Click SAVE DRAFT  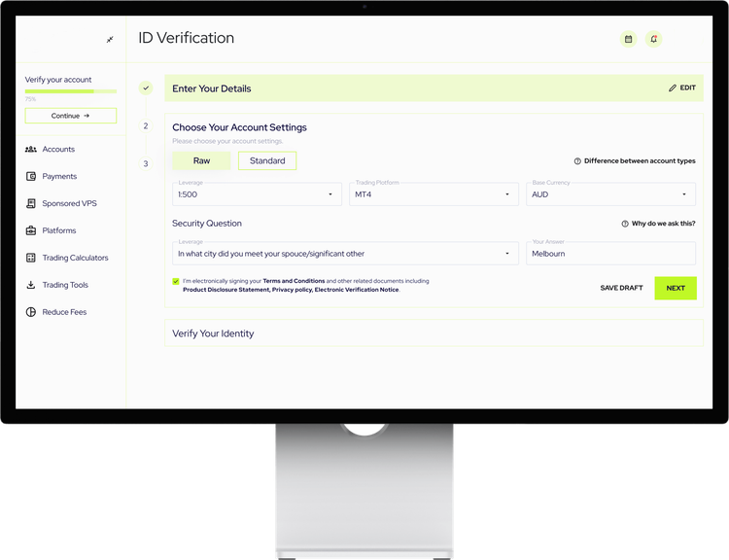coord(621,288)
